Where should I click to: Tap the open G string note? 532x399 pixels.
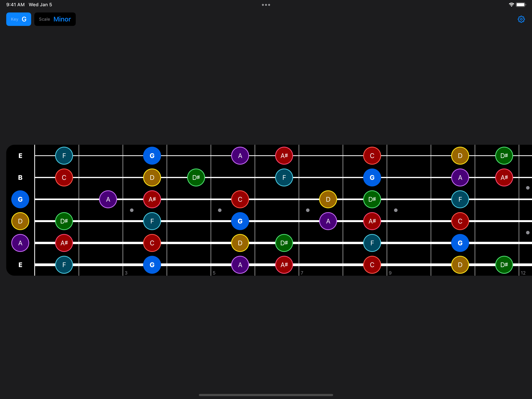point(20,199)
